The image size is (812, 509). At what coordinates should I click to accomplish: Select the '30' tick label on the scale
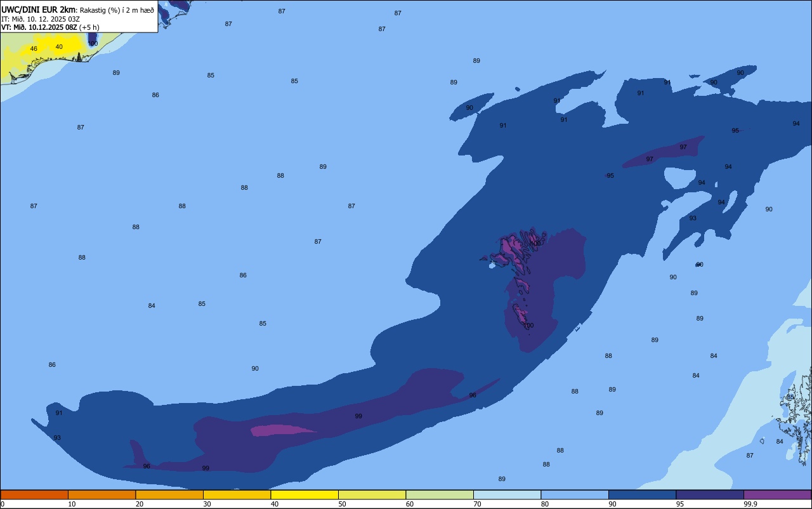tap(207, 504)
